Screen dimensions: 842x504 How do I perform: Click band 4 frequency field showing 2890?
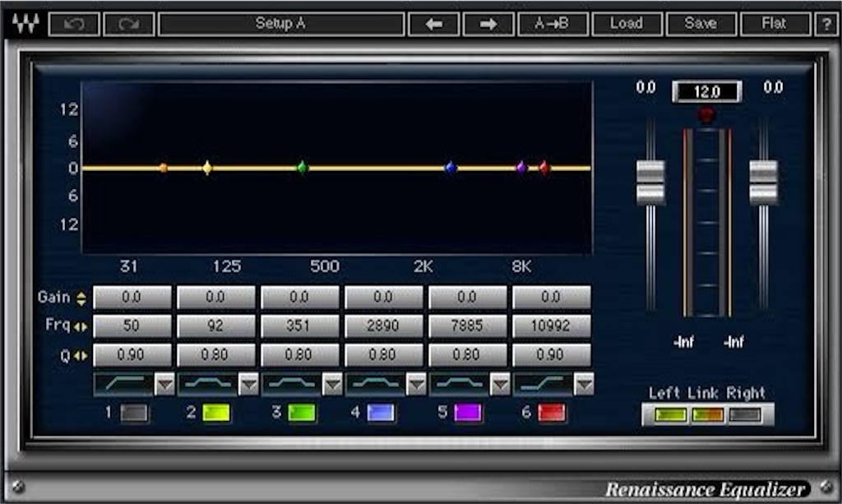click(383, 326)
